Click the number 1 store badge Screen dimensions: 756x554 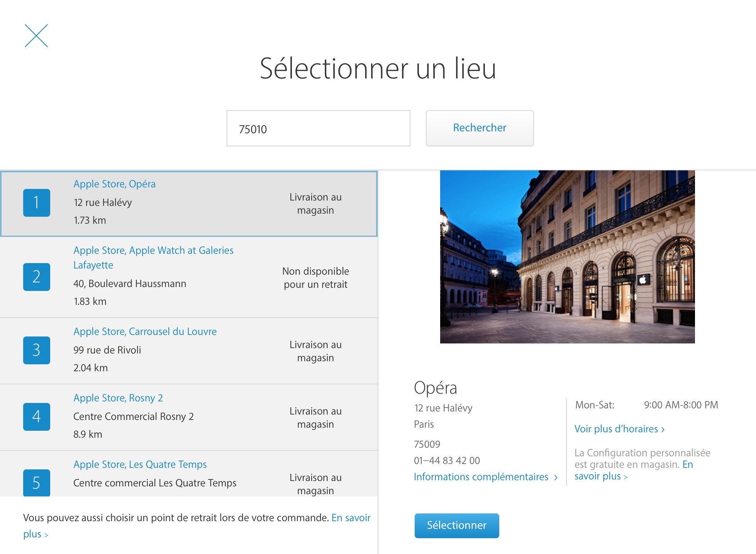point(37,203)
